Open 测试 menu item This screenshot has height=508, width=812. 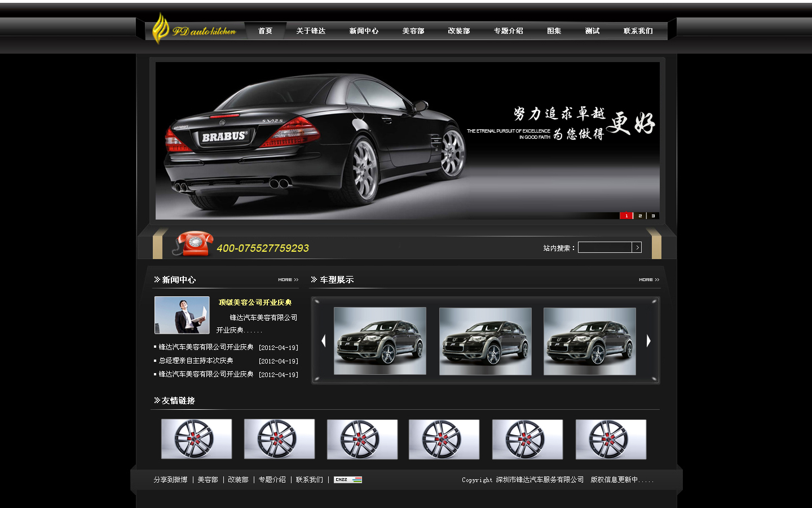[x=592, y=31]
